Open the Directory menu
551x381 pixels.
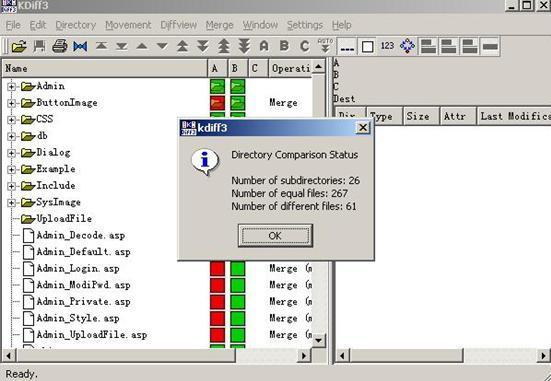coord(76,25)
